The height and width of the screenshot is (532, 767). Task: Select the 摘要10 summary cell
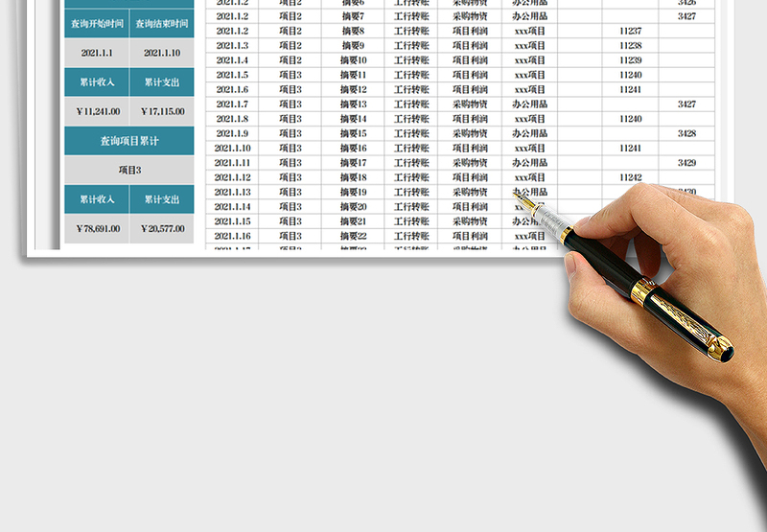pos(354,60)
